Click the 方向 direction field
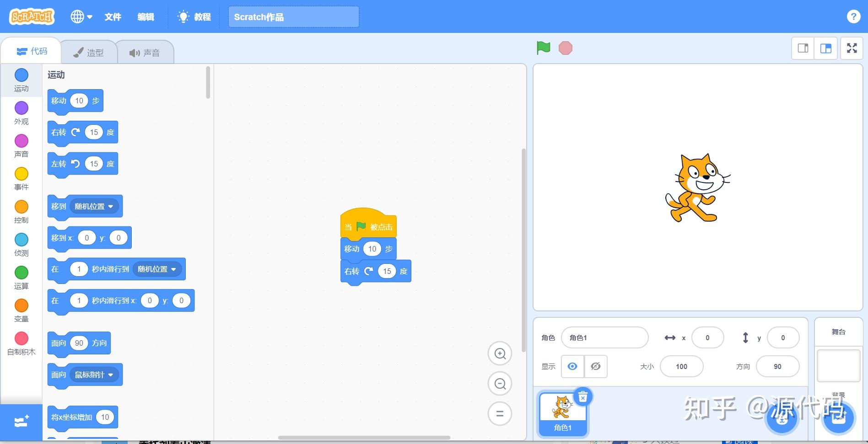Screen dimensions: 868x444 tap(777, 366)
